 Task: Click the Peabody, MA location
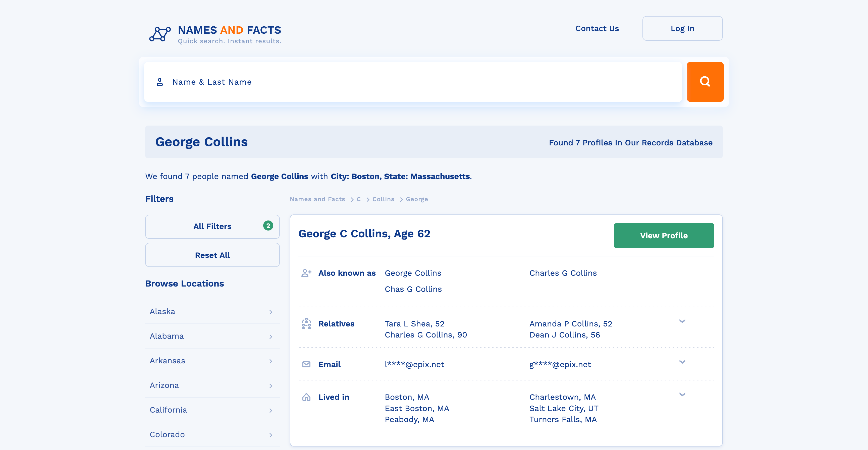(x=409, y=420)
